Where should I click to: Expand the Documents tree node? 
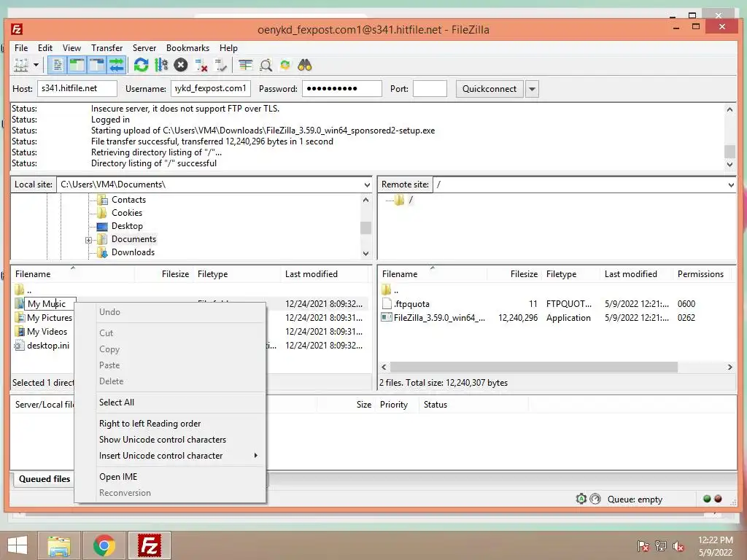coord(88,240)
